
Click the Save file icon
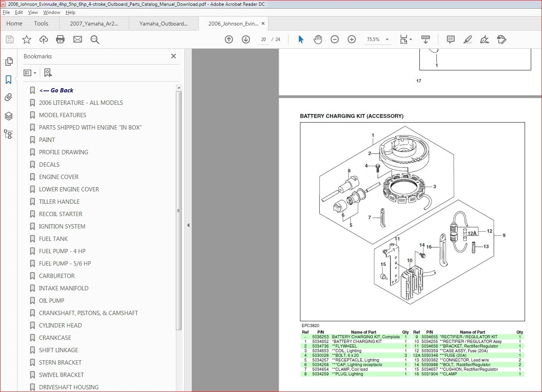10,39
